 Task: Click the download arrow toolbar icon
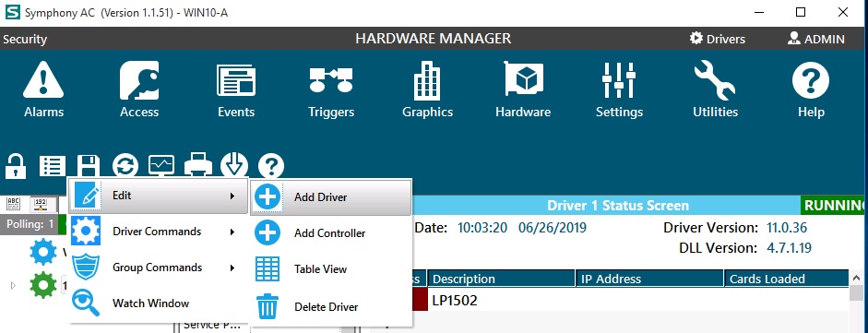coord(234,166)
